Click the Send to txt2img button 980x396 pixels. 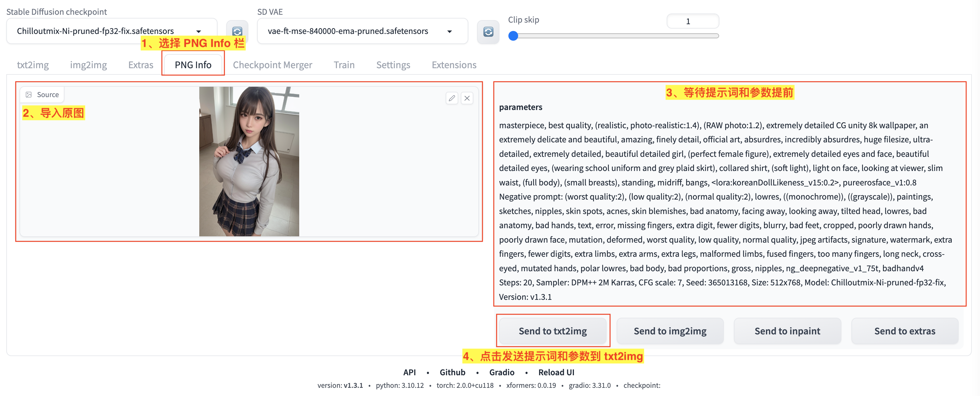click(x=553, y=331)
